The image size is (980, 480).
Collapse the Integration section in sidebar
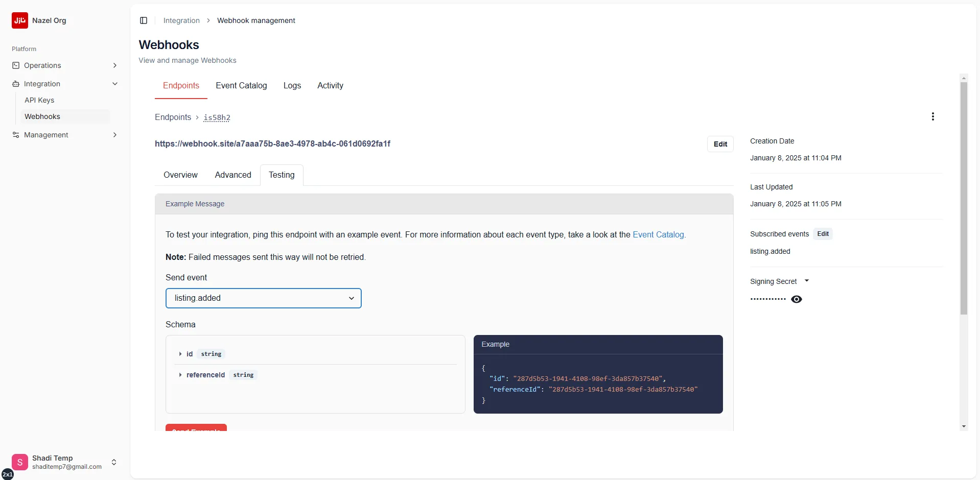click(114, 83)
